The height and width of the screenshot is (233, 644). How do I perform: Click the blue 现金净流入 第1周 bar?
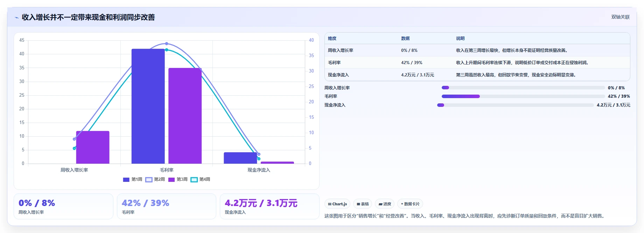[x=240, y=158]
